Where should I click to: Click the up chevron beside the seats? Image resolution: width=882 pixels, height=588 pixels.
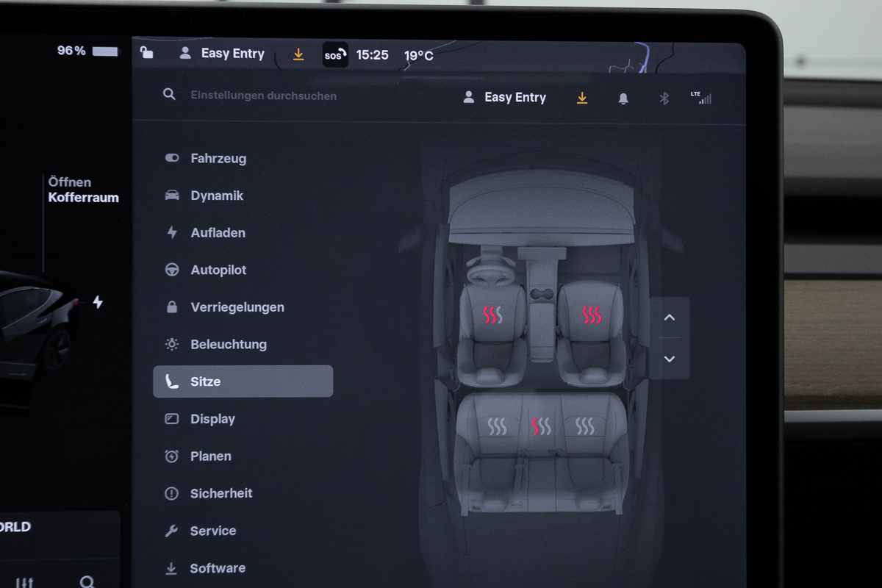pyautogui.click(x=670, y=318)
